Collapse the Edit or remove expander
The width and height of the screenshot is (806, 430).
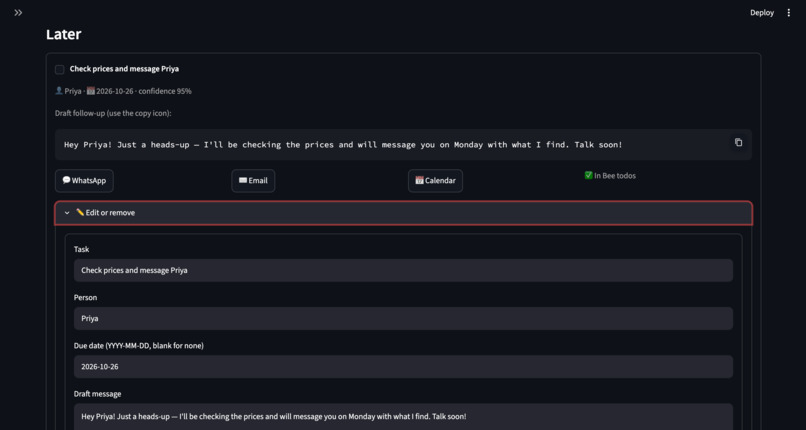coord(404,213)
